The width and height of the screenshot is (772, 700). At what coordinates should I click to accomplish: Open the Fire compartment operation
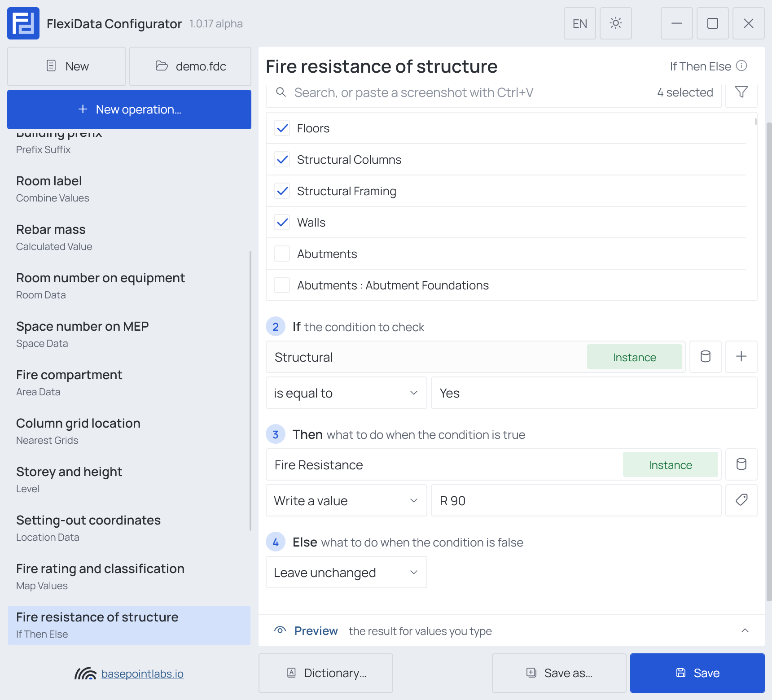pos(129,383)
